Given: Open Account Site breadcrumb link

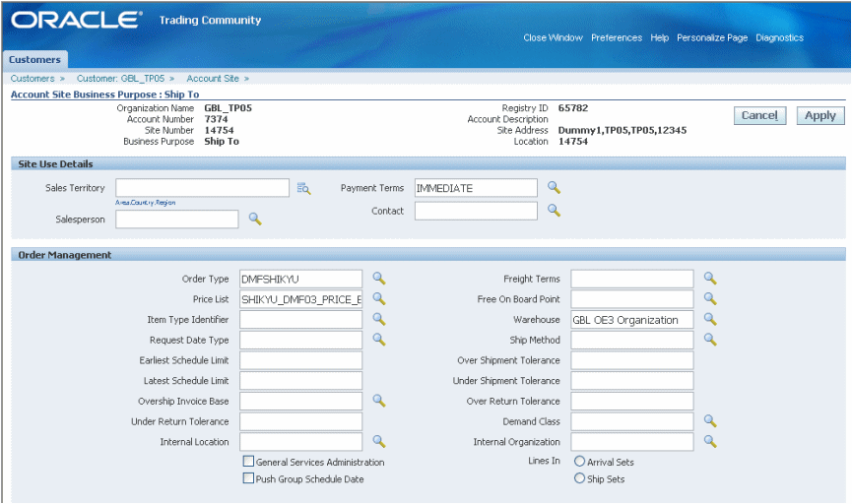Looking at the screenshot, I should (x=213, y=79).
